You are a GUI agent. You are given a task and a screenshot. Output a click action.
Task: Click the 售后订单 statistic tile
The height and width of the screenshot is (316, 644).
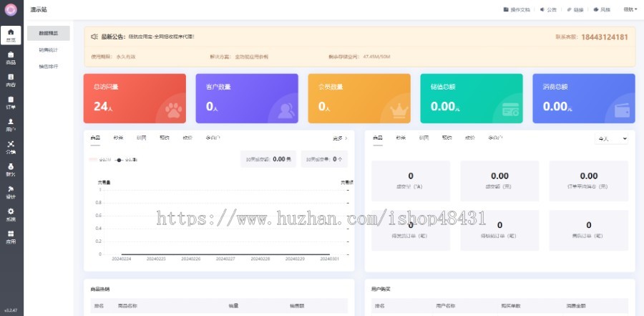pos(589,231)
